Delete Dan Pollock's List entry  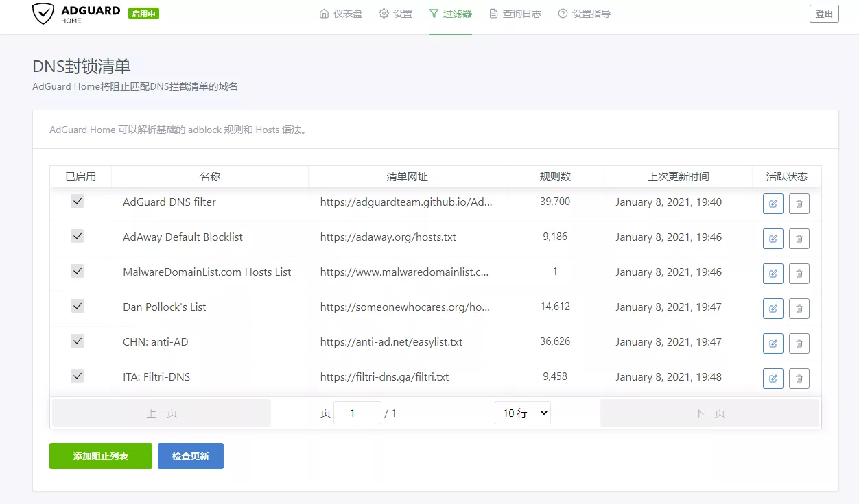799,309
